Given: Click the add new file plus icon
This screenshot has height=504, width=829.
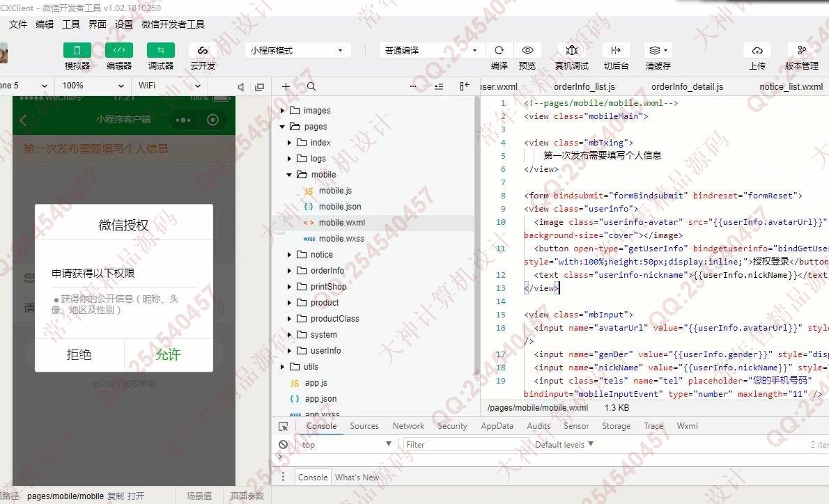Looking at the screenshot, I should (x=286, y=86).
